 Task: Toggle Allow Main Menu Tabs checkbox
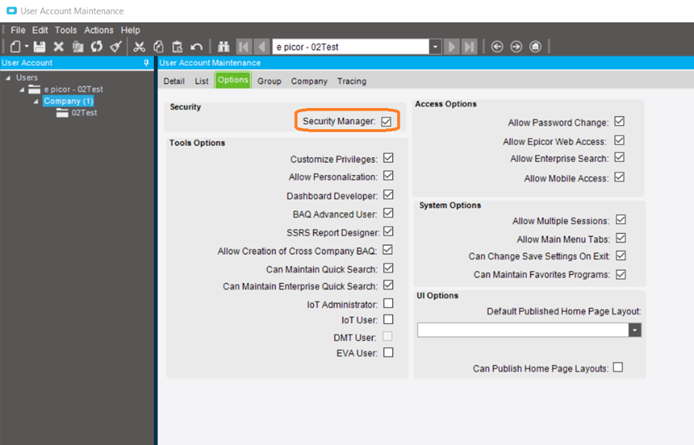click(621, 238)
